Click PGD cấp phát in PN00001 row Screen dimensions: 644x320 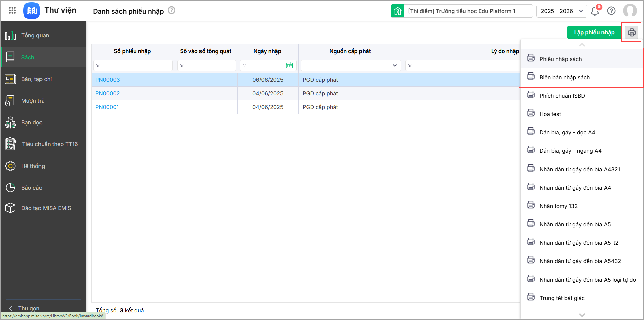tap(320, 107)
